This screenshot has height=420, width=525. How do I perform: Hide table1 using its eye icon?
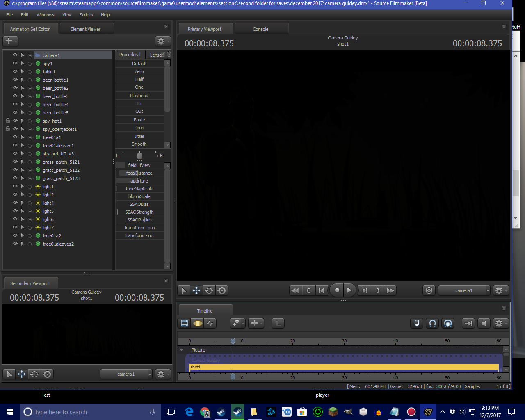15,72
